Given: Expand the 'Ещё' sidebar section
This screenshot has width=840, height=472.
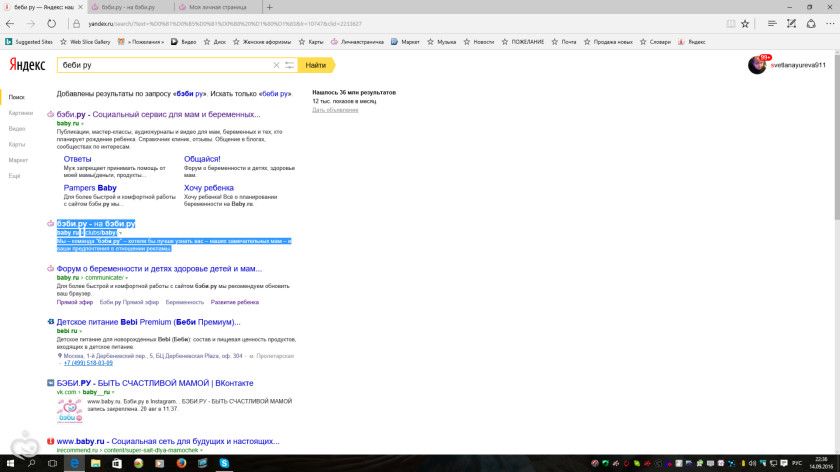Looking at the screenshot, I should 14,176.
